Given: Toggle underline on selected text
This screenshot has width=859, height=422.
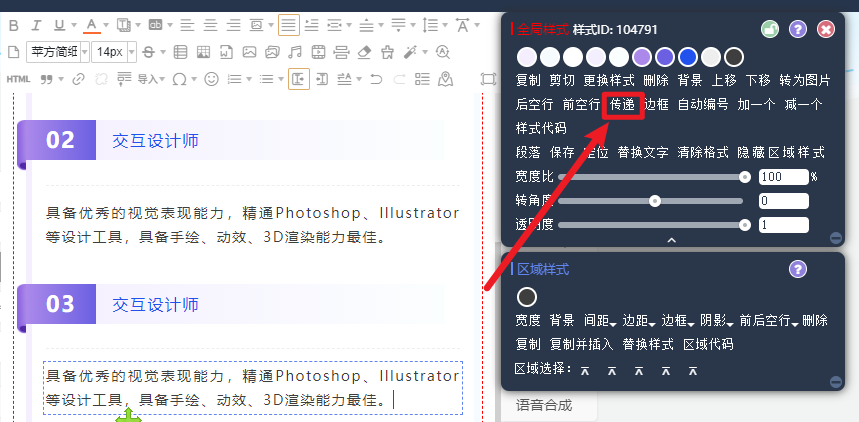Looking at the screenshot, I should 59,25.
